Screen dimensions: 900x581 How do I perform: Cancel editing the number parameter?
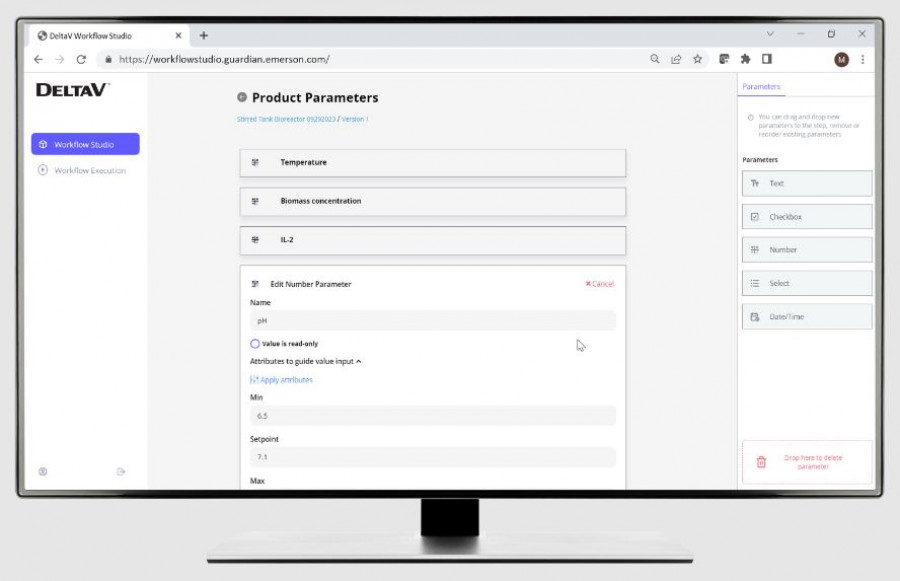point(599,284)
